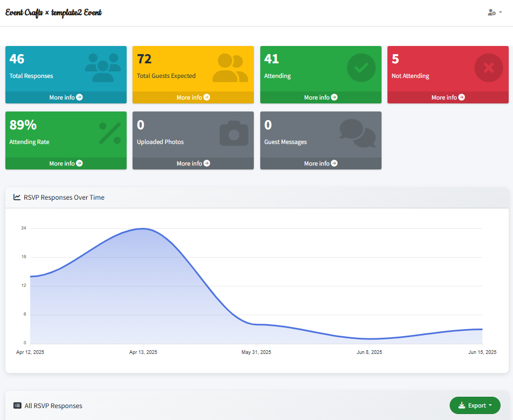Open the user settings dropdown at top right

pos(495,12)
